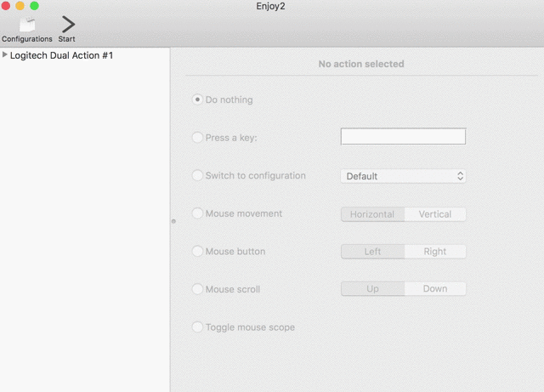Select the Mouse scroll radio button

[197, 289]
